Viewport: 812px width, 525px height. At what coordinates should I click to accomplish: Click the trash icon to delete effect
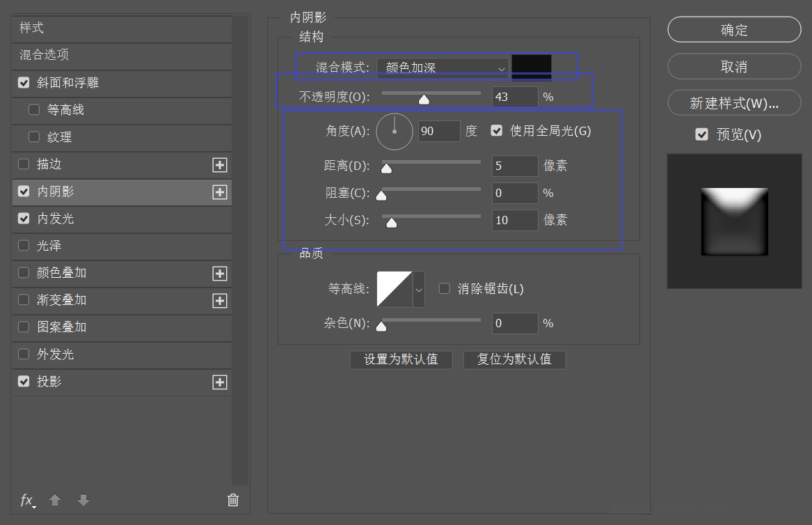click(x=232, y=500)
